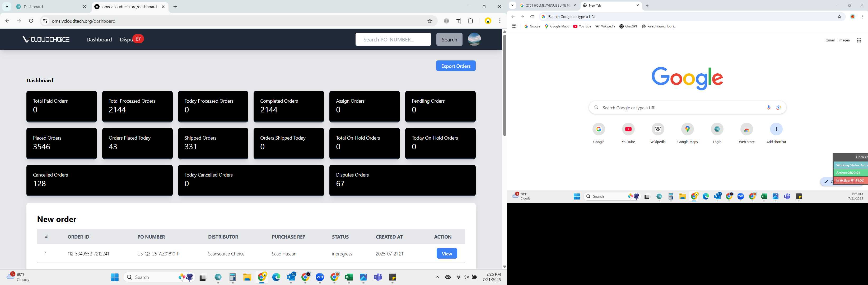
Task: Click the Active: 06:22:03 status bar
Action: 851,173
